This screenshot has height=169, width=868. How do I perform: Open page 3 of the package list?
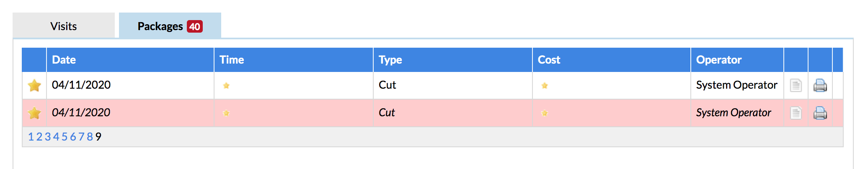point(48,137)
